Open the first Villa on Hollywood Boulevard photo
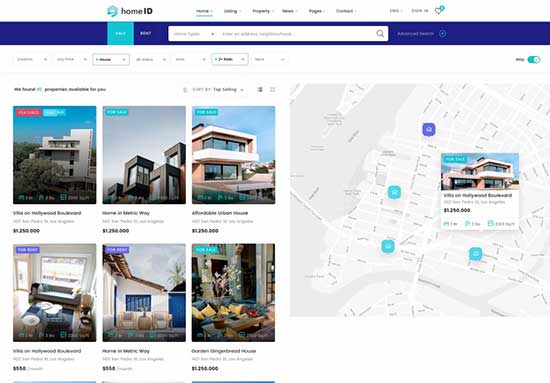550x383 pixels. [x=55, y=155]
